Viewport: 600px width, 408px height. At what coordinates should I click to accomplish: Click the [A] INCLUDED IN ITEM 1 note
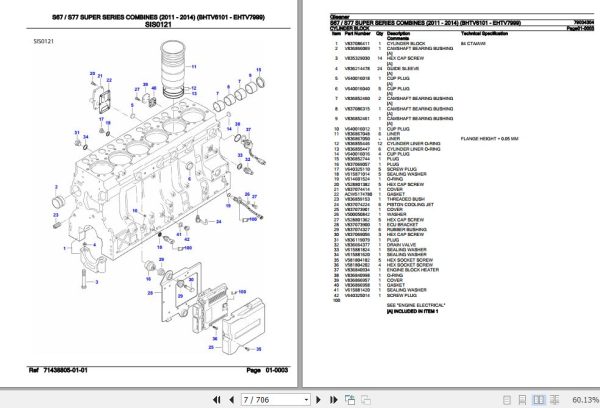coord(412,311)
